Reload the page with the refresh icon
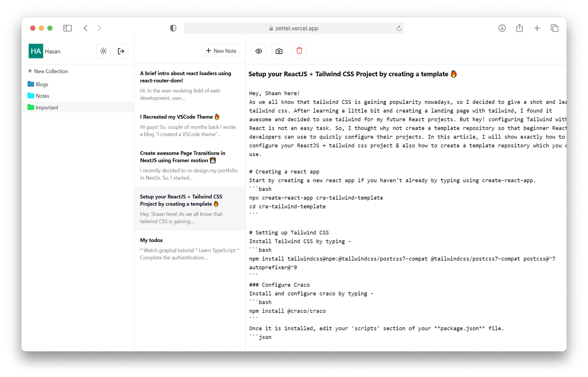The image size is (588, 377). point(399,28)
